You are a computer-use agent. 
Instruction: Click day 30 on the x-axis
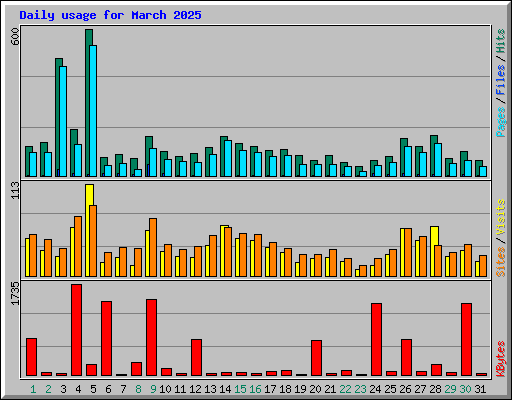[x=465, y=389]
